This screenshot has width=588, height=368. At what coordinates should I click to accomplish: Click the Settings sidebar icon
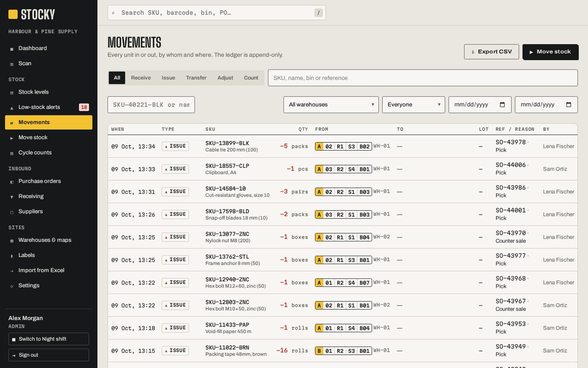point(12,286)
